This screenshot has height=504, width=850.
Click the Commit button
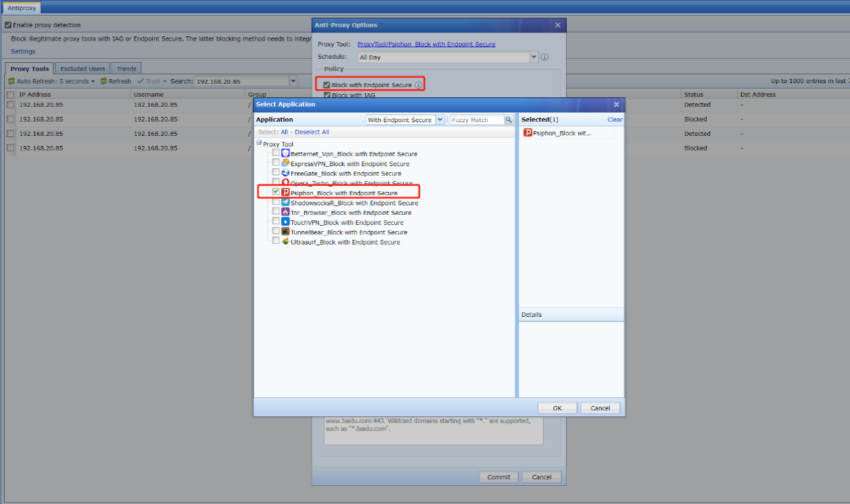(x=499, y=477)
